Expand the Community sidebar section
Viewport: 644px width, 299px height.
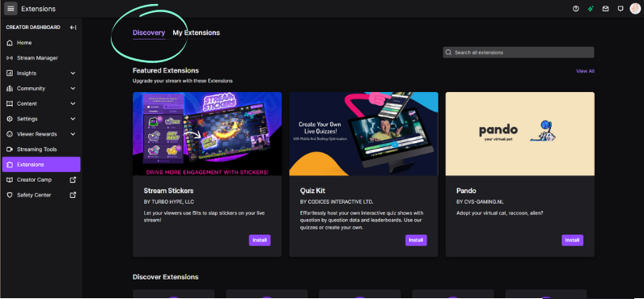pos(73,89)
